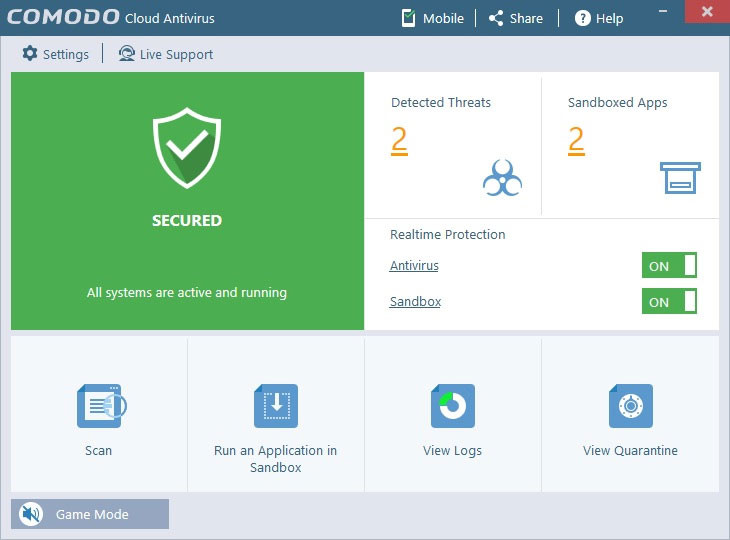Viewport: 730px width, 540px height.
Task: Minimize the Comodo window
Action: click(663, 11)
